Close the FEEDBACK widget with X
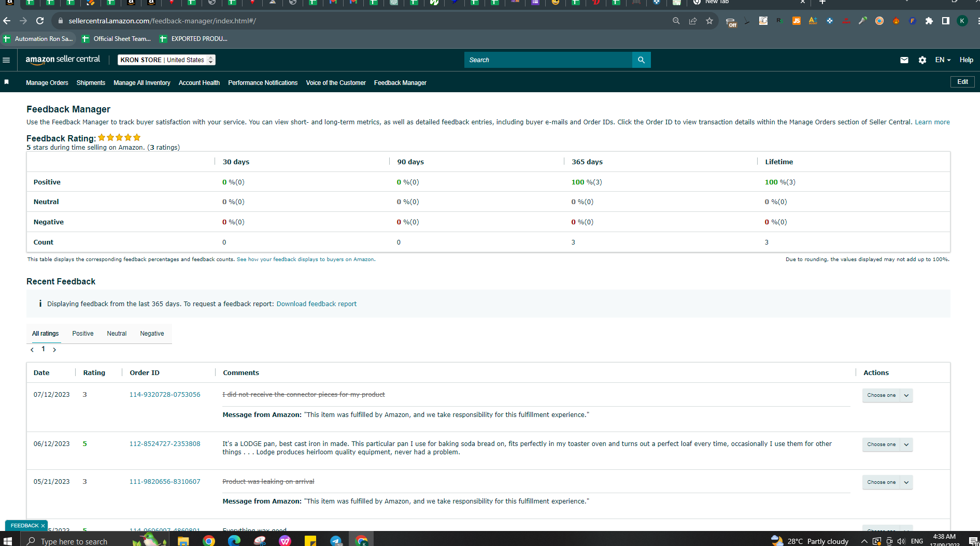Image resolution: width=980 pixels, height=546 pixels. (x=43, y=526)
